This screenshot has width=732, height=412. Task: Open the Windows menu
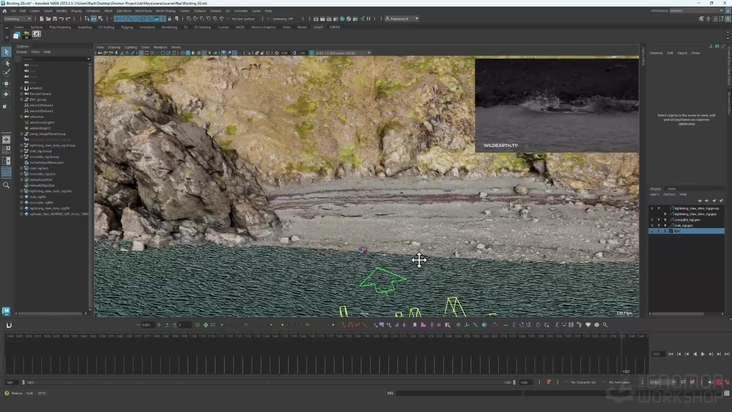pos(92,11)
